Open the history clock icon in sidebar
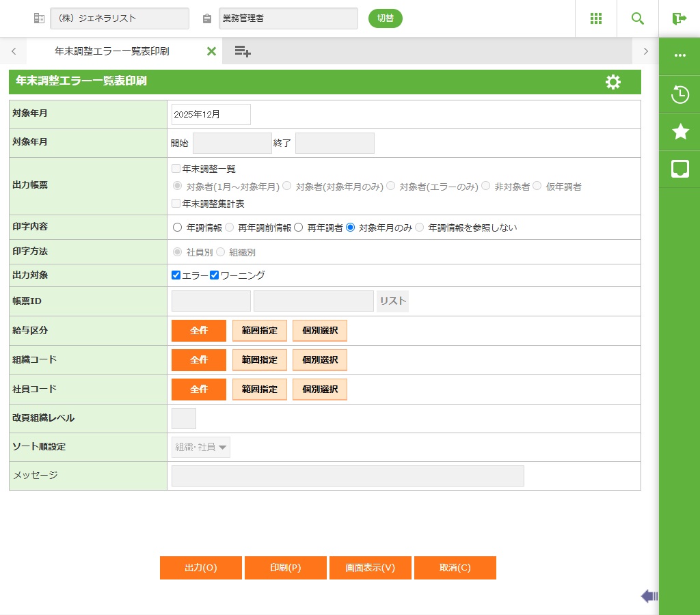Image resolution: width=700 pixels, height=615 pixels. 679,94
